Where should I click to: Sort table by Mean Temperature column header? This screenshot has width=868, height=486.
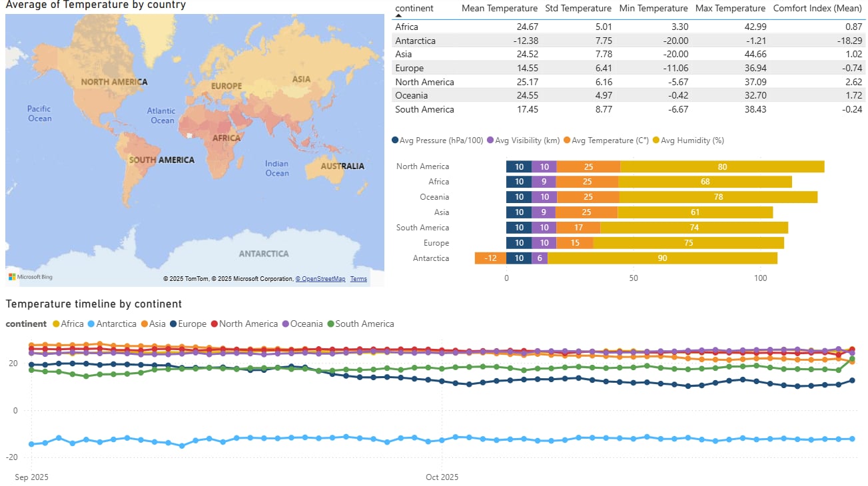pos(499,9)
